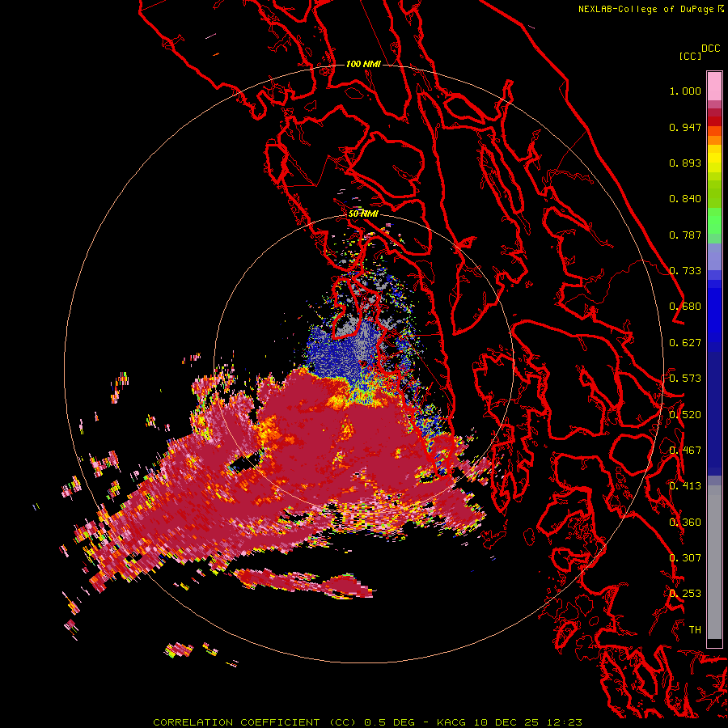The image size is (728, 728).
Task: Click the DCC label above the color bar
Action: tap(711, 49)
